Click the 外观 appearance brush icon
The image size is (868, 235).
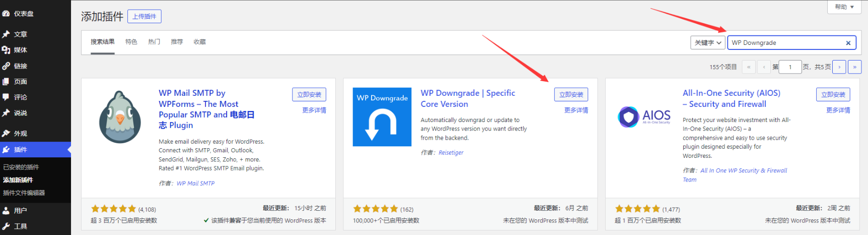(6, 134)
